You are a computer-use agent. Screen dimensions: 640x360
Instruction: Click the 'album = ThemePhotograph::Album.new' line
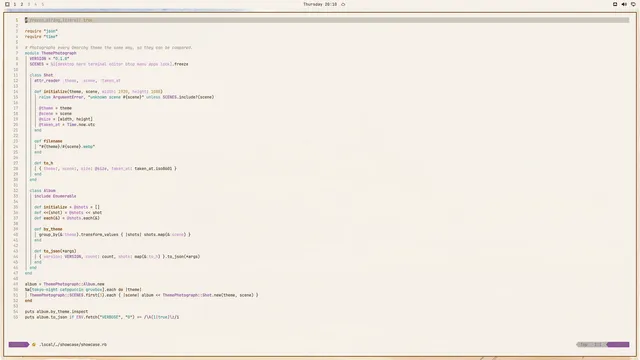click(x=64, y=284)
